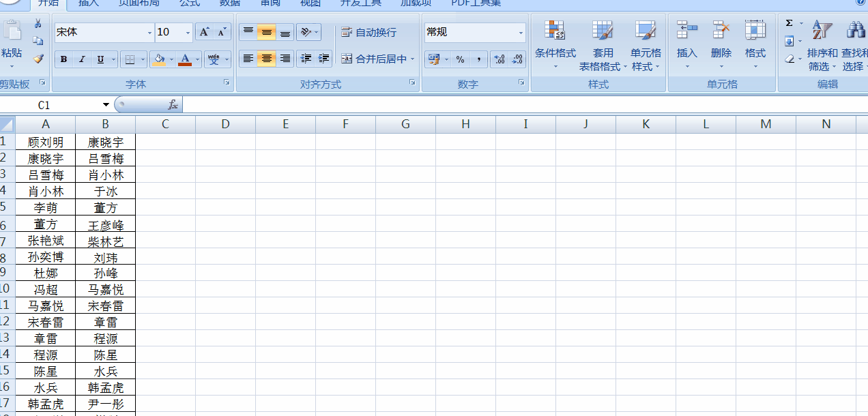
Task: Click the Decrease Decimal icon
Action: point(517,59)
